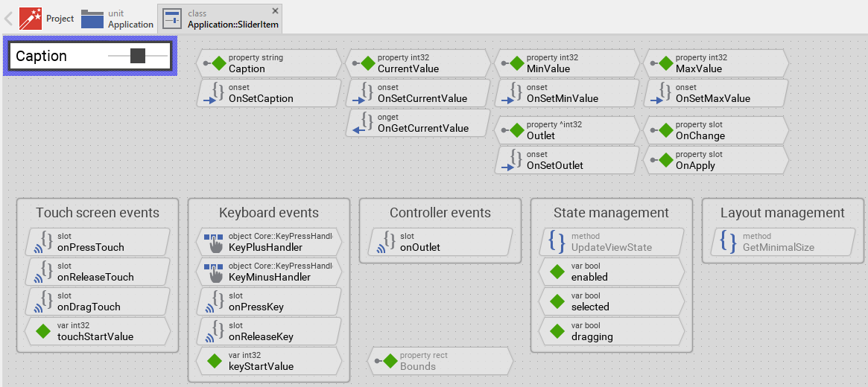The width and height of the screenshot is (868, 387).
Task: Click the onPressTouch slot icon
Action: [45, 242]
